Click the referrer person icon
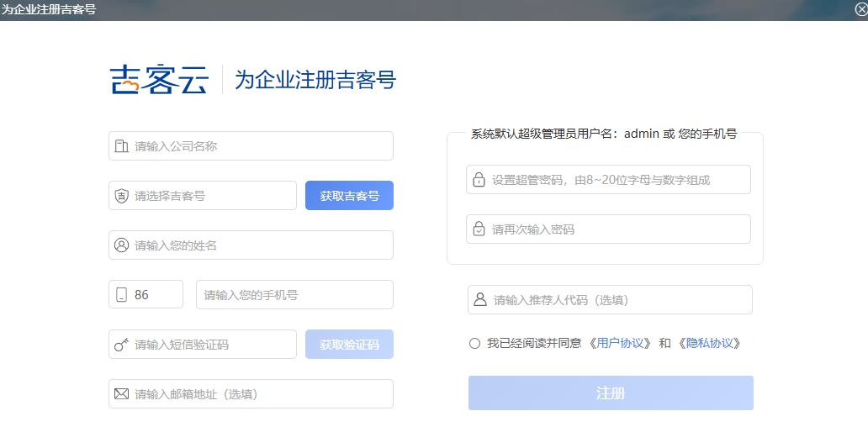Image resolution: width=868 pixels, height=448 pixels. [480, 300]
